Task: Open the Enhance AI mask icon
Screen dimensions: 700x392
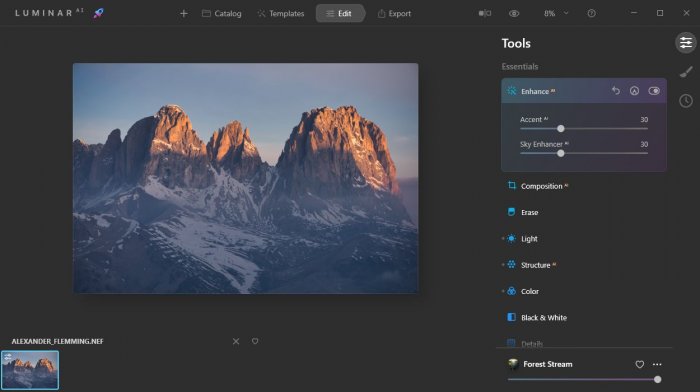Action: coord(634,91)
